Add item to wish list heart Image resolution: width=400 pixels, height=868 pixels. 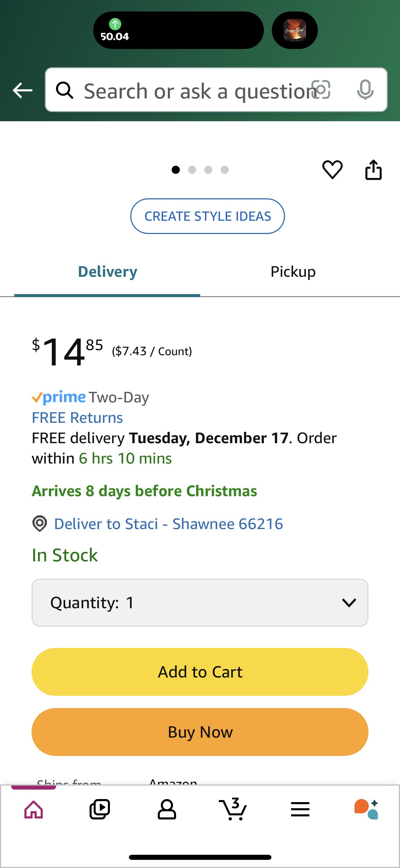pos(332,169)
